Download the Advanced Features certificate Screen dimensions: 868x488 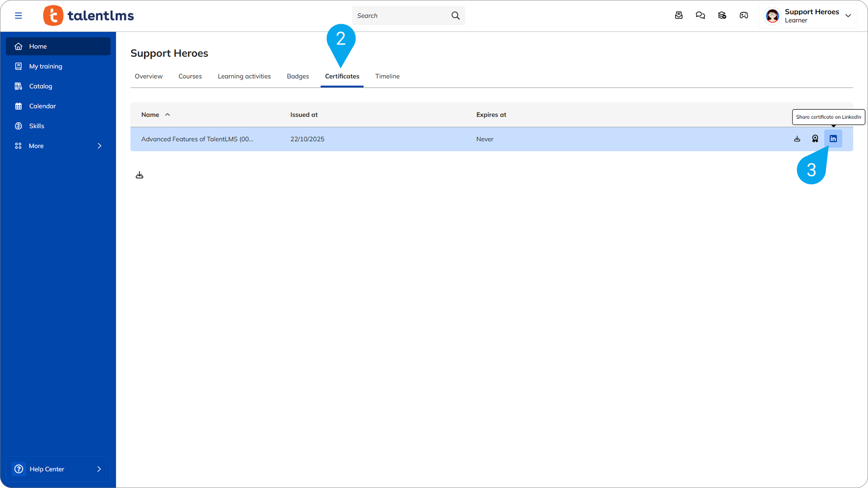[797, 139]
